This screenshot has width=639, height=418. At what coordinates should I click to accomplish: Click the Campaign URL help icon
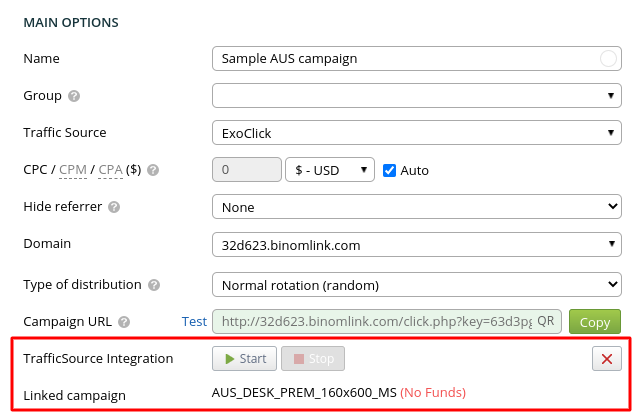pyautogui.click(x=124, y=322)
